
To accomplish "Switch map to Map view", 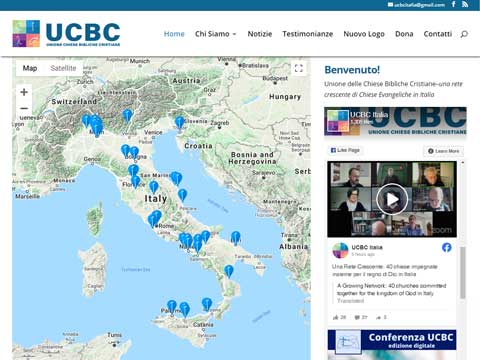I will coord(30,68).
